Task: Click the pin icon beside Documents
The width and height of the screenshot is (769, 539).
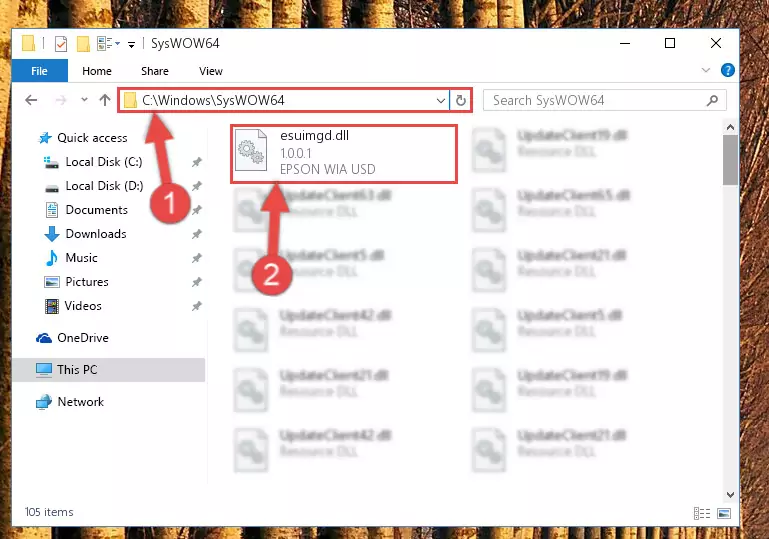Action: point(196,210)
